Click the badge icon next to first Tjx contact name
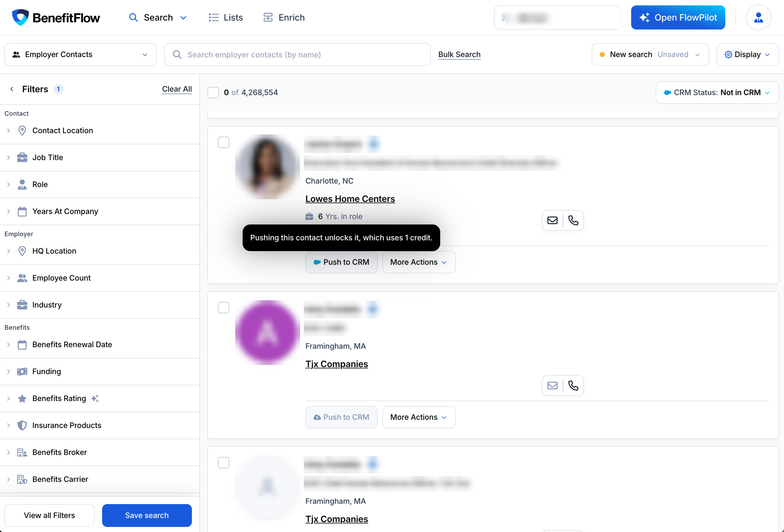This screenshot has height=532, width=784. pos(372,309)
